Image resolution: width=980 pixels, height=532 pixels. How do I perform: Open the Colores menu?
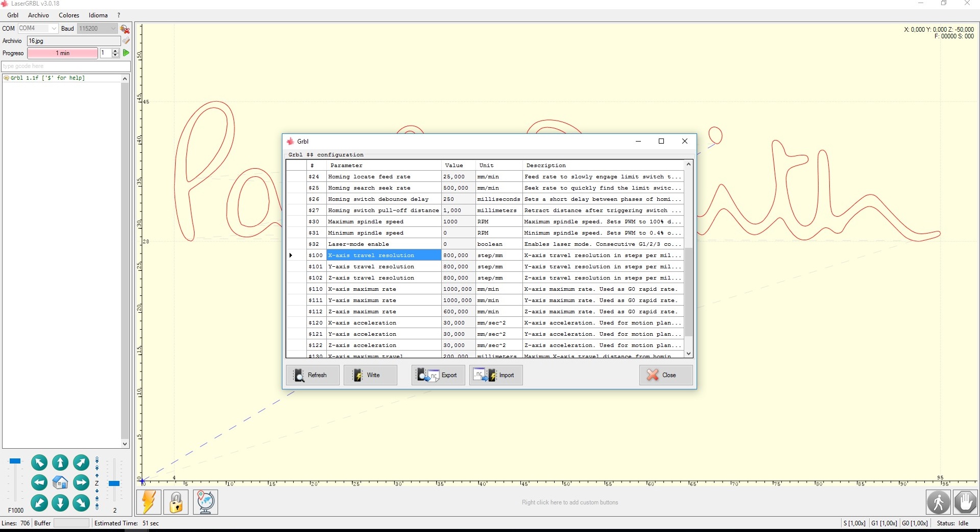[69, 15]
